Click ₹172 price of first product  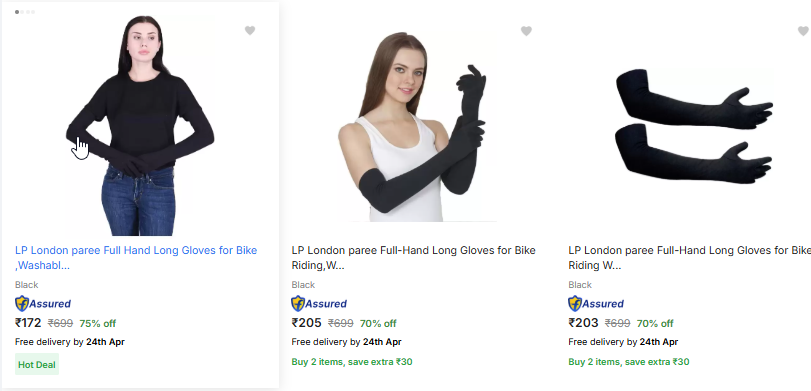(28, 323)
